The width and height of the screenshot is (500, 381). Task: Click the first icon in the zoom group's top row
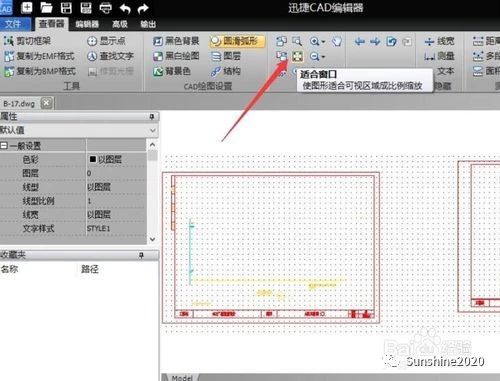[281, 41]
